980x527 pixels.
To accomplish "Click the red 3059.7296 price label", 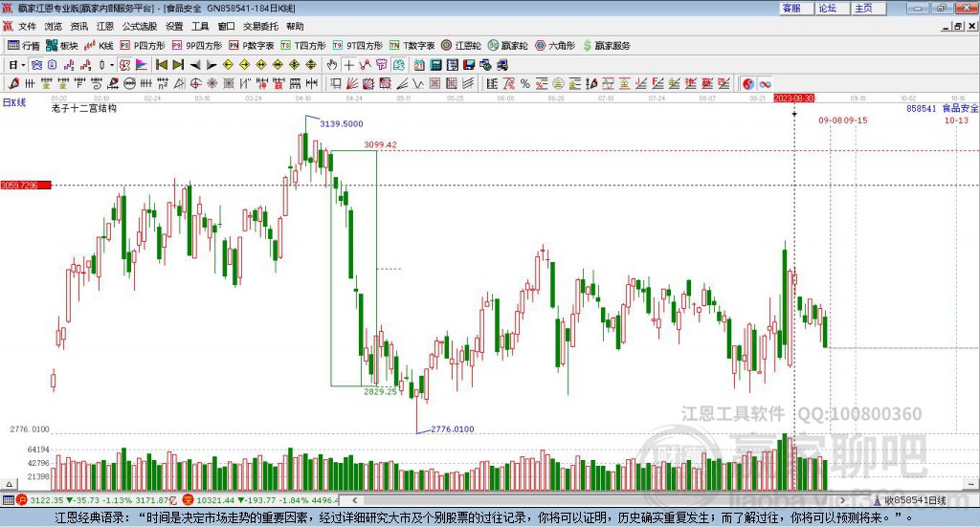I will pyautogui.click(x=26, y=186).
